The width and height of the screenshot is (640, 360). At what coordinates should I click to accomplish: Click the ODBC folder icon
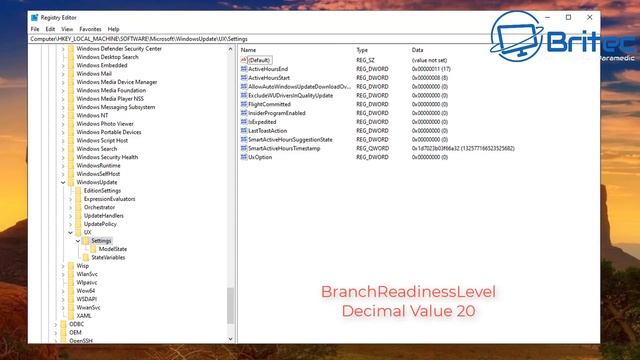pyautogui.click(x=64, y=324)
